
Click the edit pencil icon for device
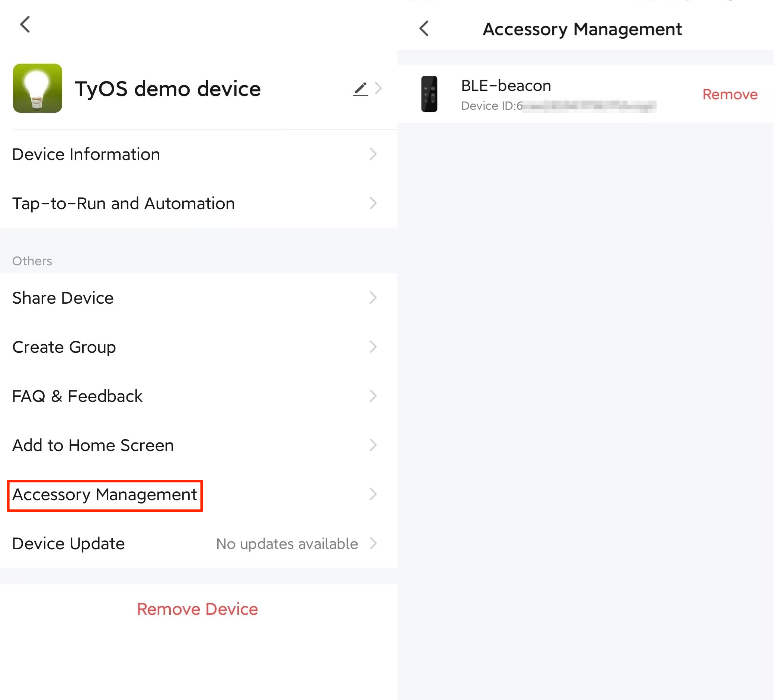(358, 88)
